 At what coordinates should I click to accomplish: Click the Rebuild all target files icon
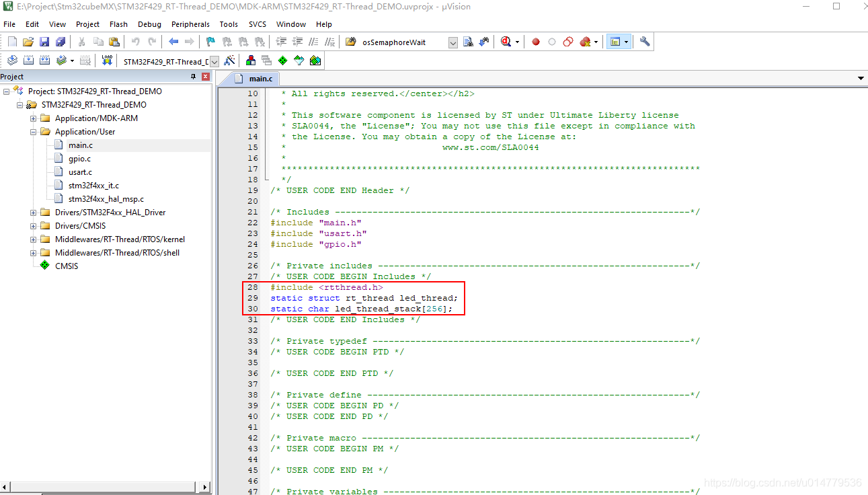44,61
